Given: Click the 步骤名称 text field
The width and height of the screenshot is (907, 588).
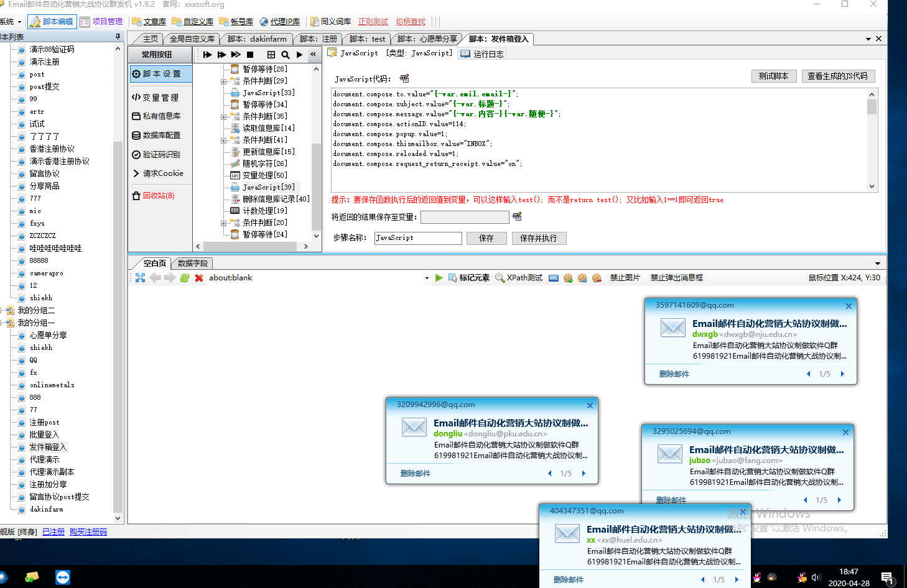Looking at the screenshot, I should pyautogui.click(x=417, y=238).
